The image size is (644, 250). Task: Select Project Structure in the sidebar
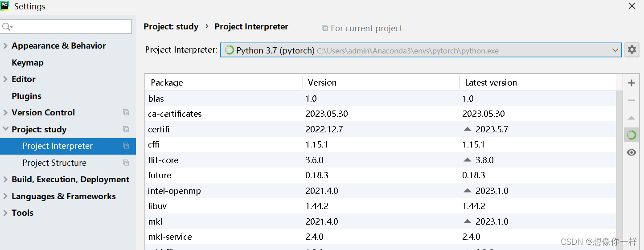(54, 163)
